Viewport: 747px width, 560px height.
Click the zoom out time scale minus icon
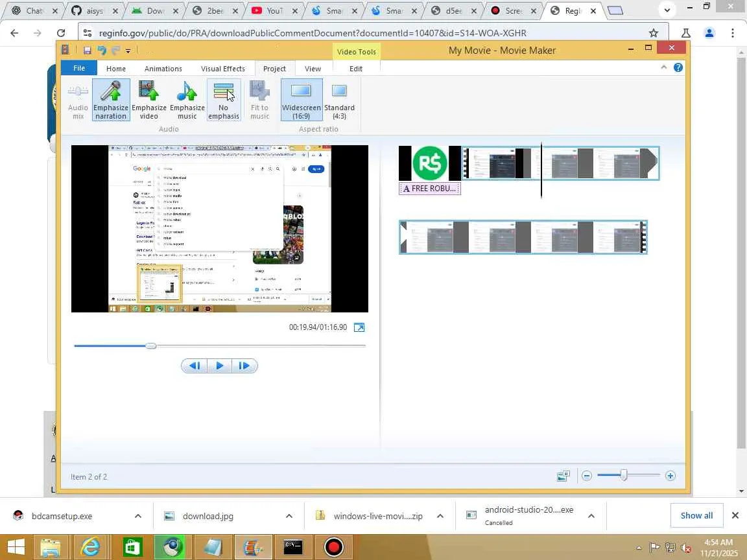point(586,476)
